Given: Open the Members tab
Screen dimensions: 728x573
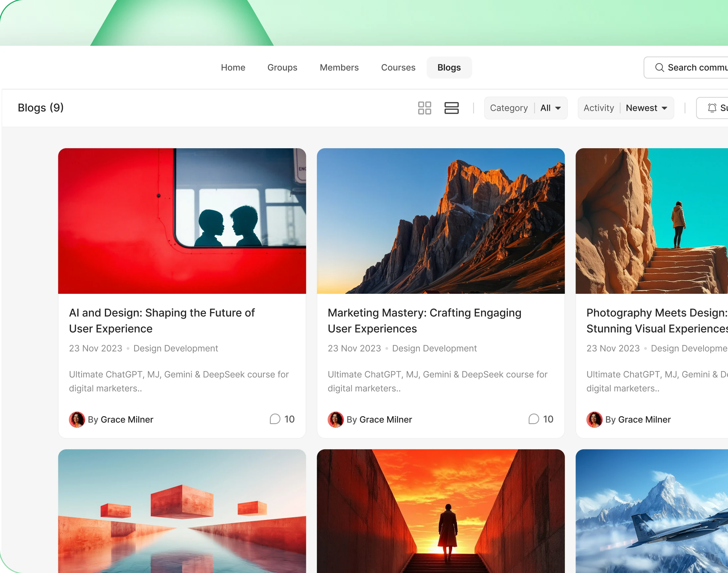Looking at the screenshot, I should click(x=339, y=67).
